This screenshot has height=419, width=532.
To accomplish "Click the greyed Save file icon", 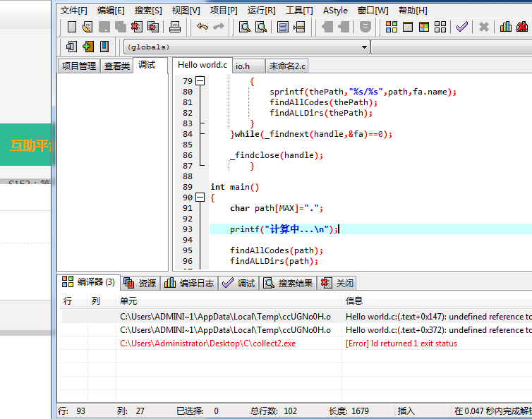I will click(104, 27).
